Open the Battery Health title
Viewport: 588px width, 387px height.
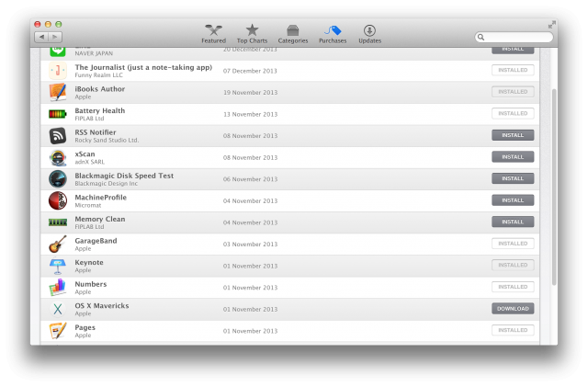(x=100, y=110)
